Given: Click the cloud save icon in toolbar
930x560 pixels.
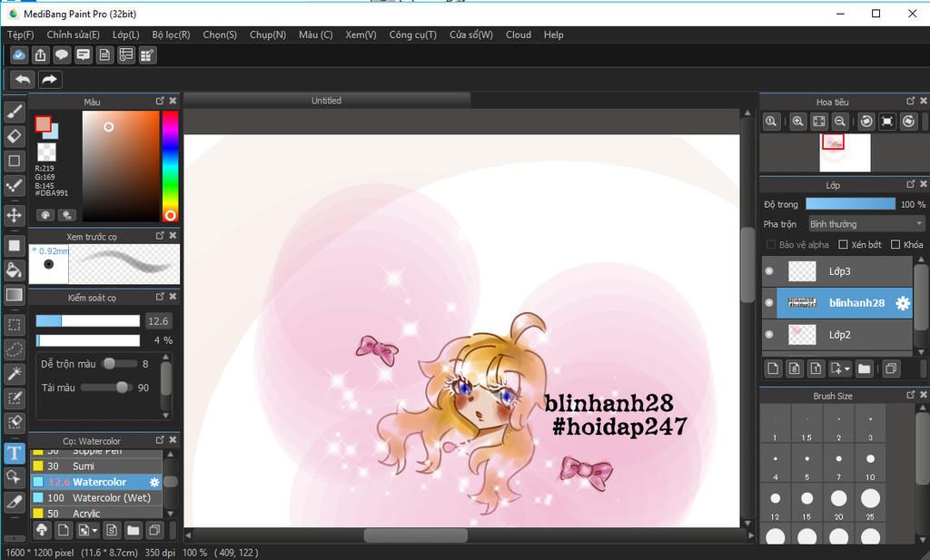Looking at the screenshot, I should (19, 55).
